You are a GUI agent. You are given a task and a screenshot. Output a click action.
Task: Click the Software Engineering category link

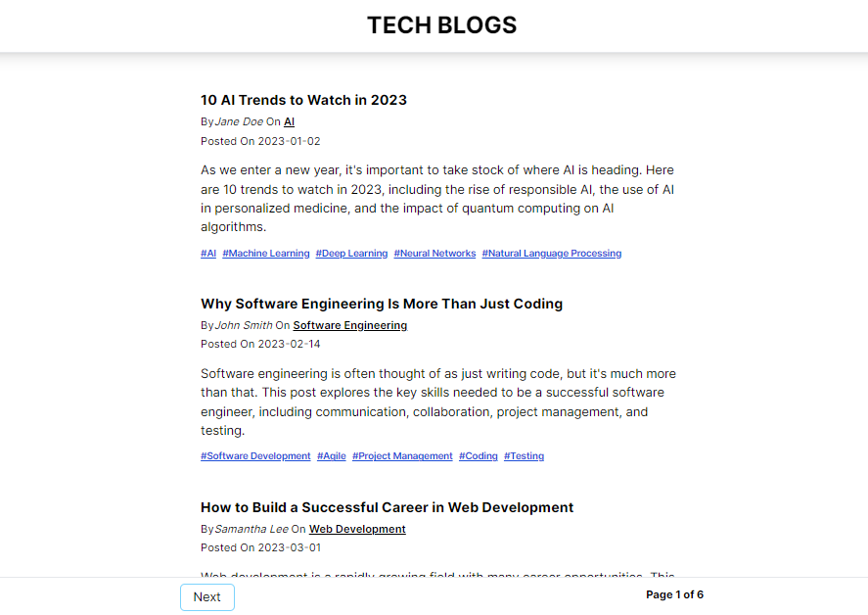click(x=349, y=324)
